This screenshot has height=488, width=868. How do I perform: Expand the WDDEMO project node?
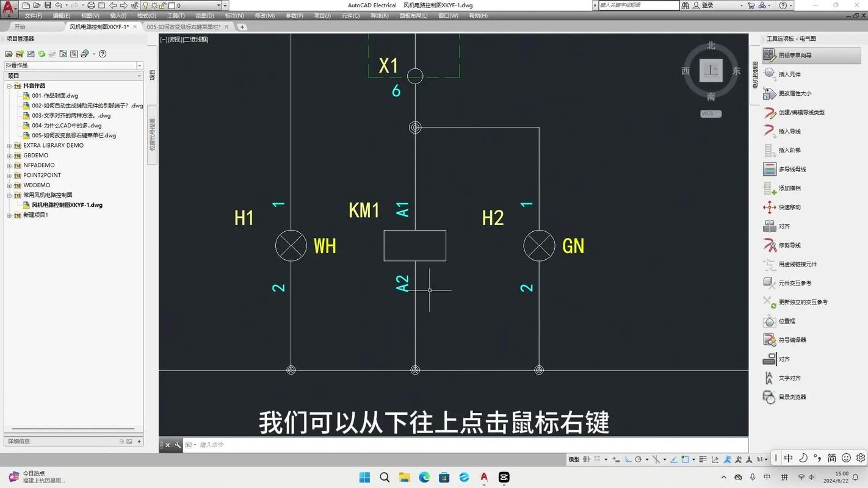pos(10,185)
